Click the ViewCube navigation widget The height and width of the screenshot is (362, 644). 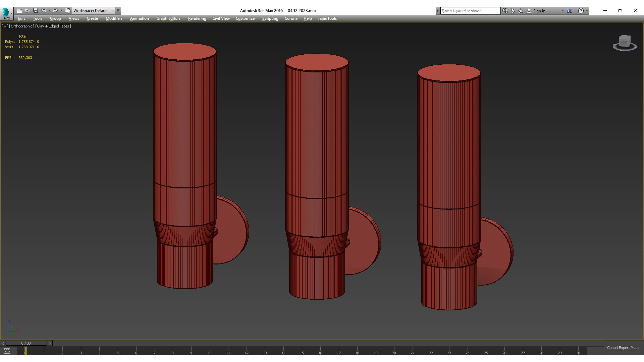click(x=625, y=43)
